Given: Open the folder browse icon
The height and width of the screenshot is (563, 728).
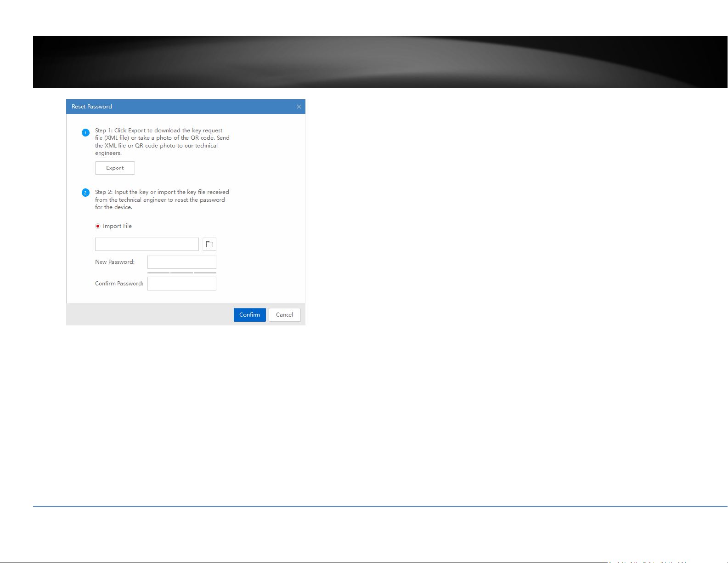Looking at the screenshot, I should point(209,244).
